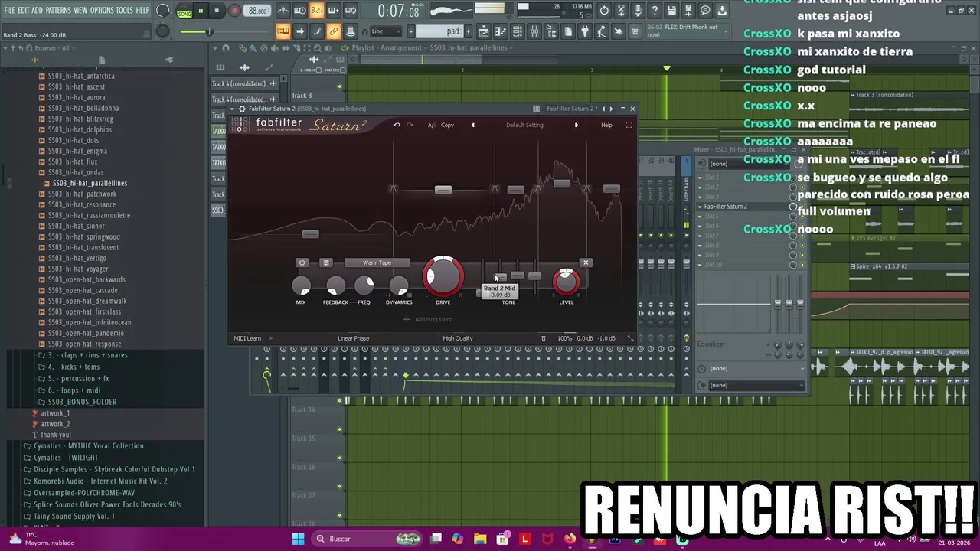The width and height of the screenshot is (980, 551).
Task: Open Default Setting preset menu
Action: coord(524,125)
